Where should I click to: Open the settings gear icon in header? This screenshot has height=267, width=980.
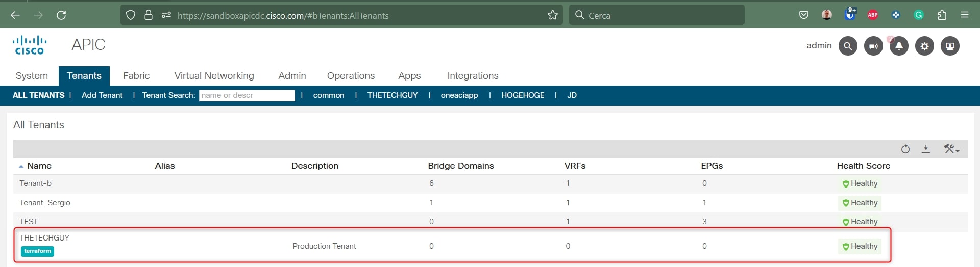(924, 46)
